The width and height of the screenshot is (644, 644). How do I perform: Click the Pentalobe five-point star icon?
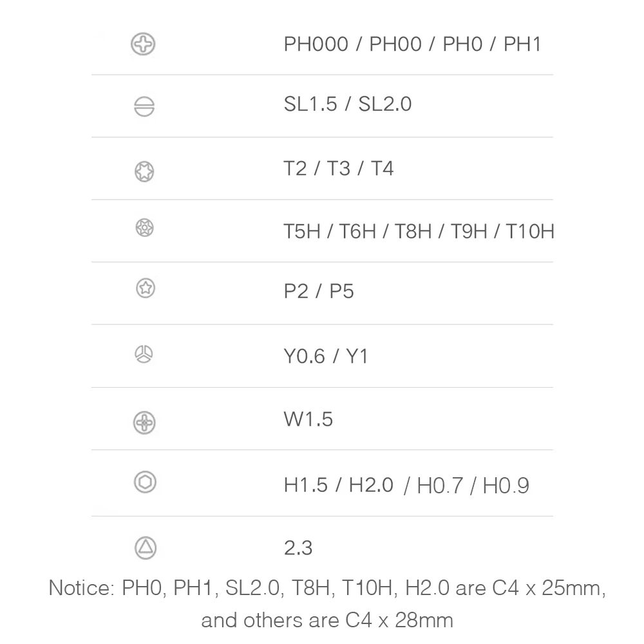[145, 289]
